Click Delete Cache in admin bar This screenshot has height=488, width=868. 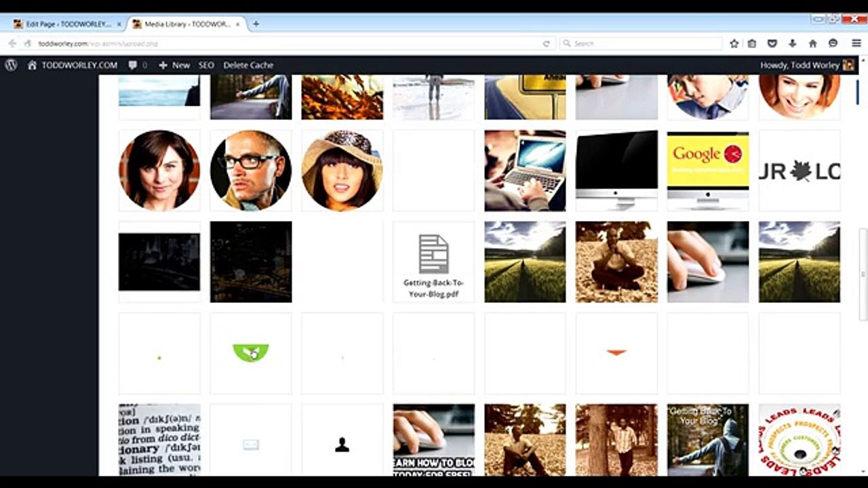(248, 65)
